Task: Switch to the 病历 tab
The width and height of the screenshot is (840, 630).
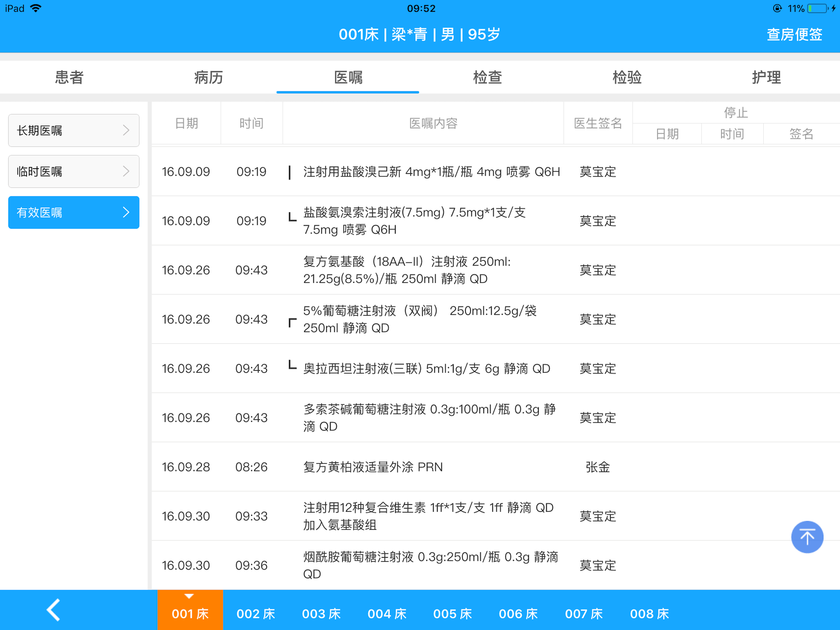Action: point(208,78)
